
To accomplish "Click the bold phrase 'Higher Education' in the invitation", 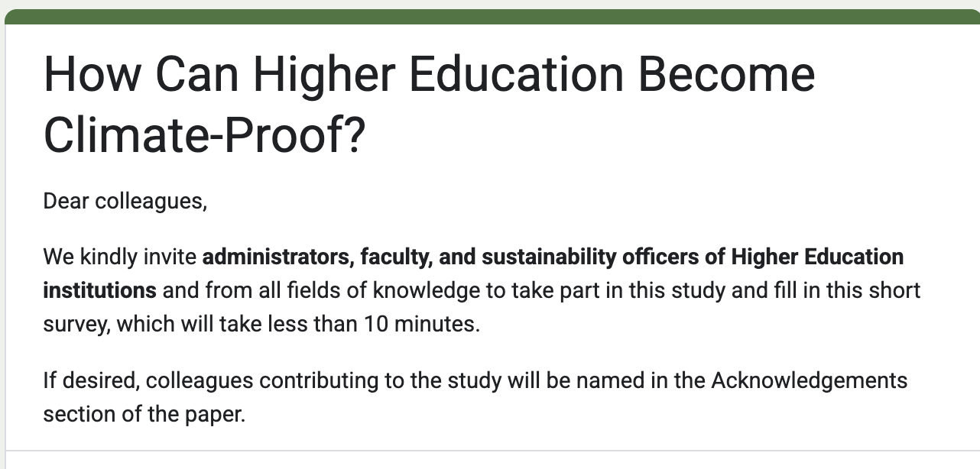I will [817, 257].
